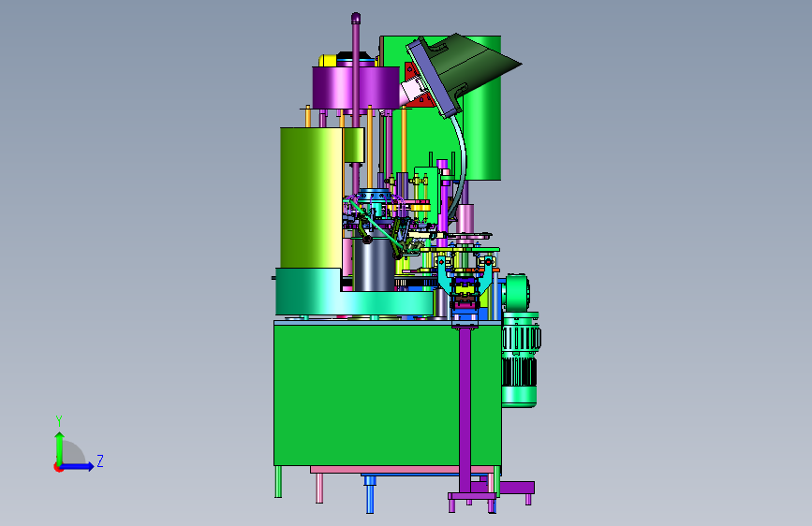This screenshot has height=526, width=812.
Task: Click the Y label on the coordinate triad
Action: 59,421
